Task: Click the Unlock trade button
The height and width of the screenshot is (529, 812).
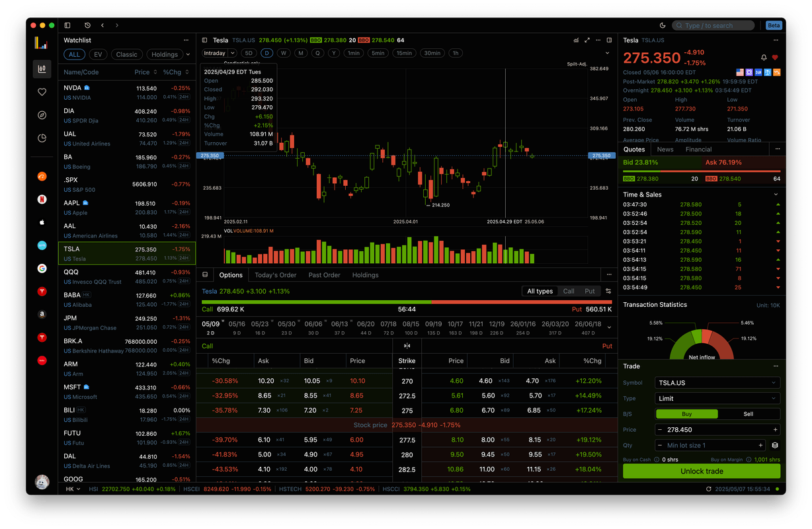Action: [x=702, y=471]
